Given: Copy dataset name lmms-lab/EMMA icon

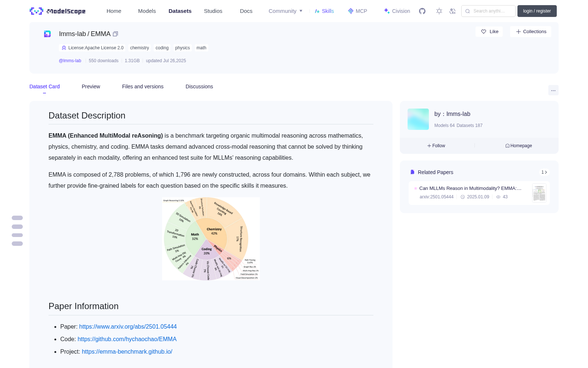Looking at the screenshot, I should pos(115,34).
